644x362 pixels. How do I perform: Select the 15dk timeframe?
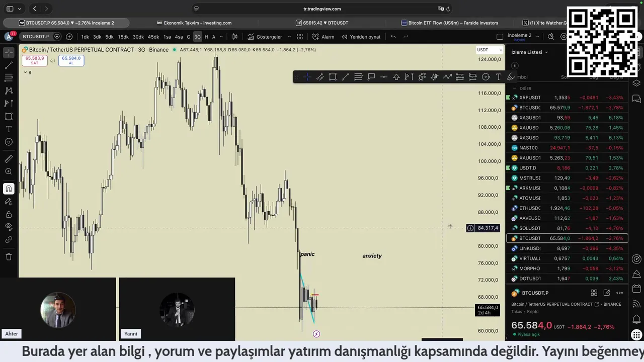(x=123, y=37)
